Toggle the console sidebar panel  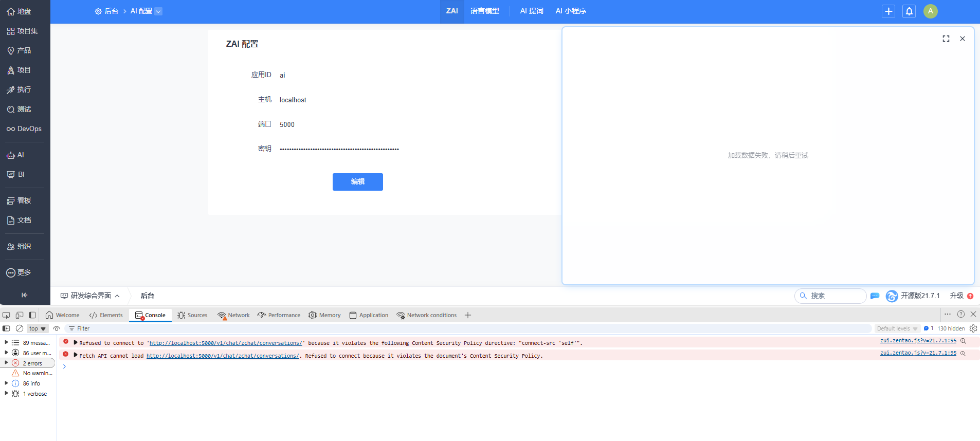[x=6, y=328]
